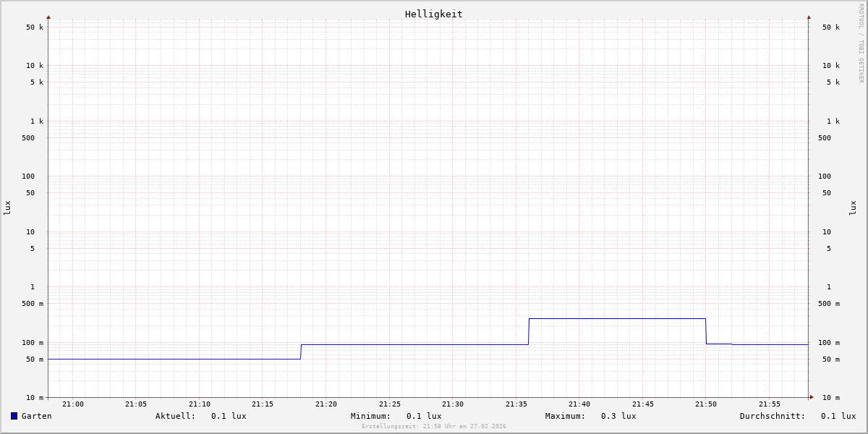
Task: Click "50 m" on the left lux axis
Action: (35, 359)
